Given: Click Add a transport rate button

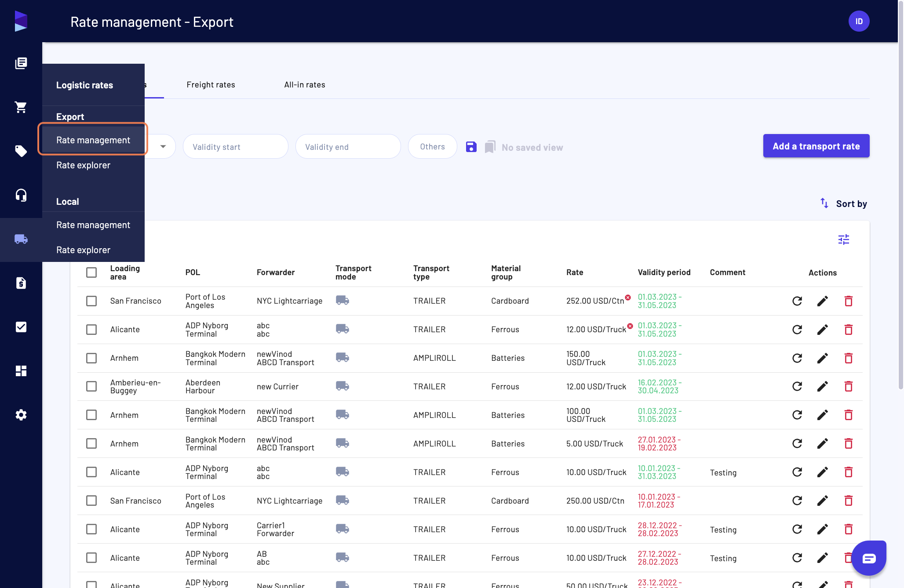Looking at the screenshot, I should coord(816,146).
